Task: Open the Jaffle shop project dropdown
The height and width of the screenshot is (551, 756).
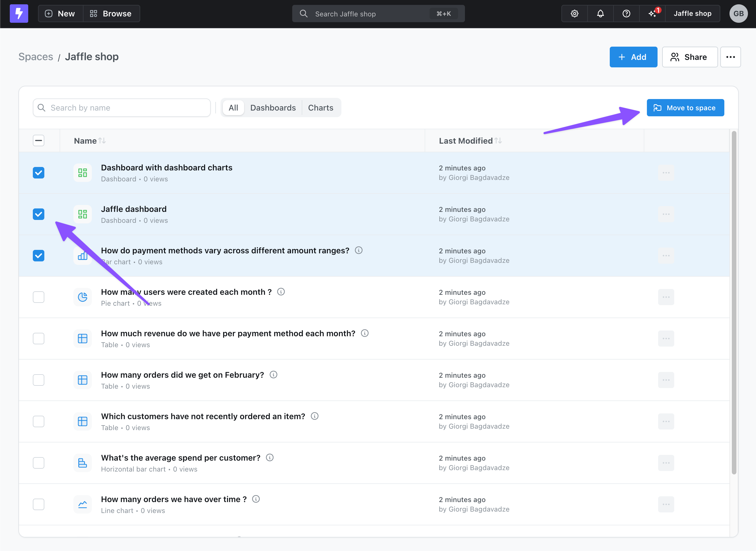Action: pos(692,14)
